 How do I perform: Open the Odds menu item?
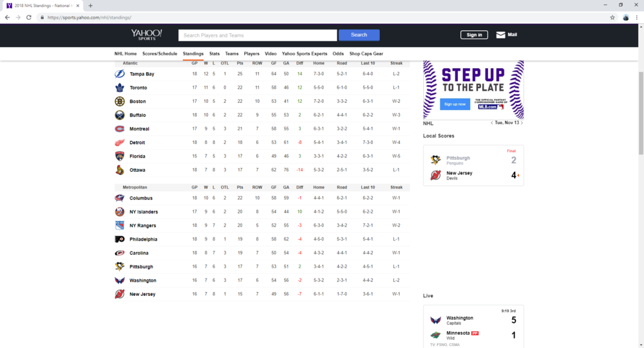pos(338,54)
